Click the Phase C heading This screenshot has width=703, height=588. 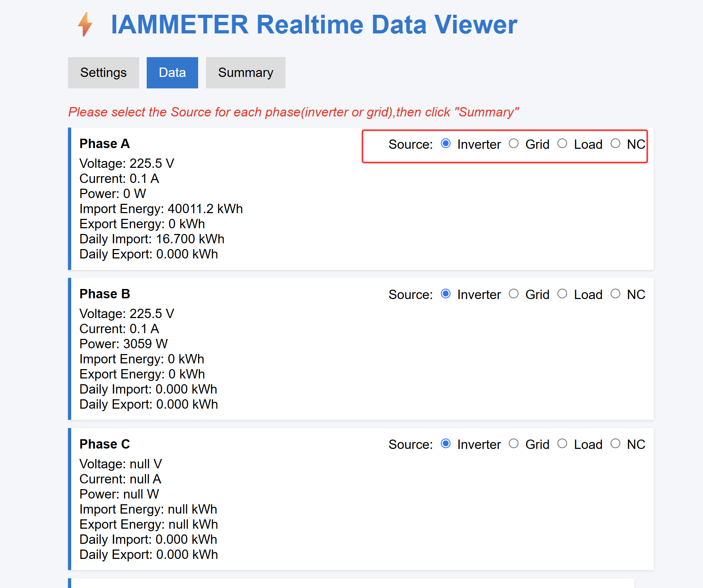[x=105, y=444]
